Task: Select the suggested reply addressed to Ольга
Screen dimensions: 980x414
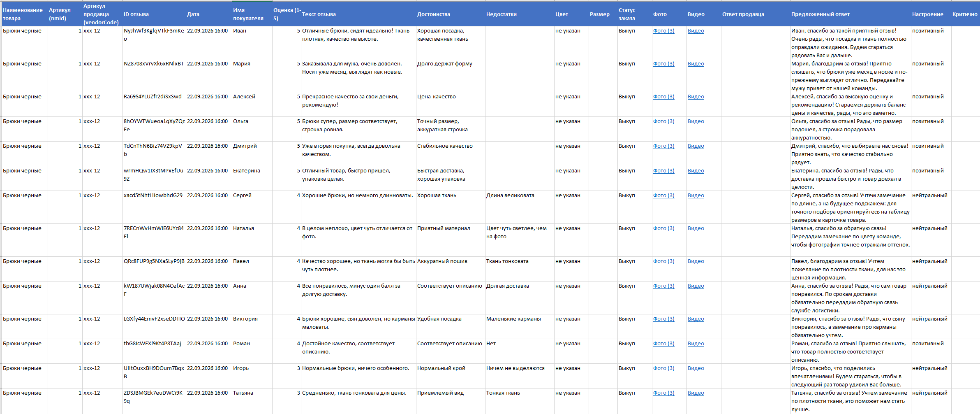Action: click(x=851, y=129)
